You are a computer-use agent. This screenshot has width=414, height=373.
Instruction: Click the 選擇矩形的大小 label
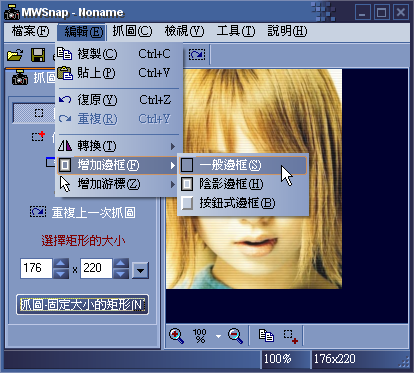pyautogui.click(x=83, y=241)
